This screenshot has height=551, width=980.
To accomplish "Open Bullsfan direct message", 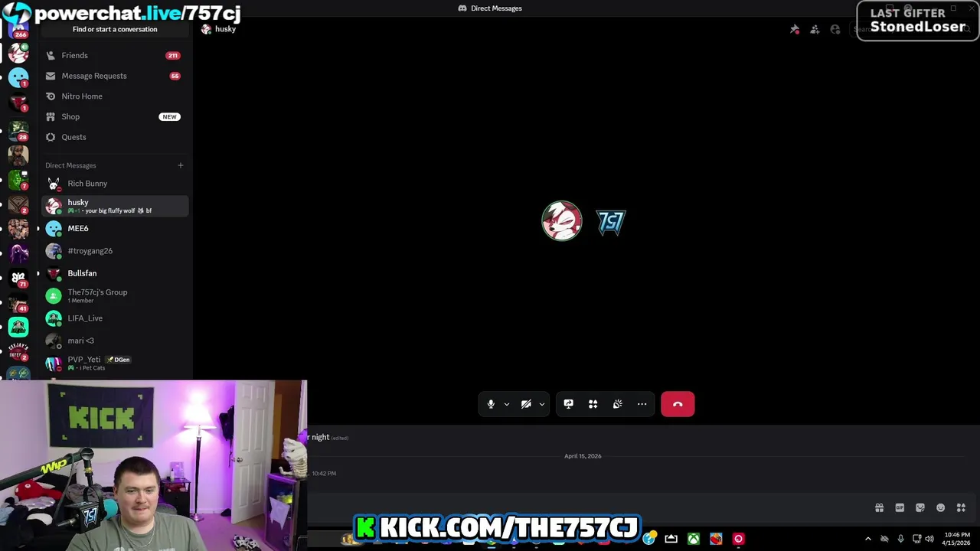I will click(x=113, y=273).
